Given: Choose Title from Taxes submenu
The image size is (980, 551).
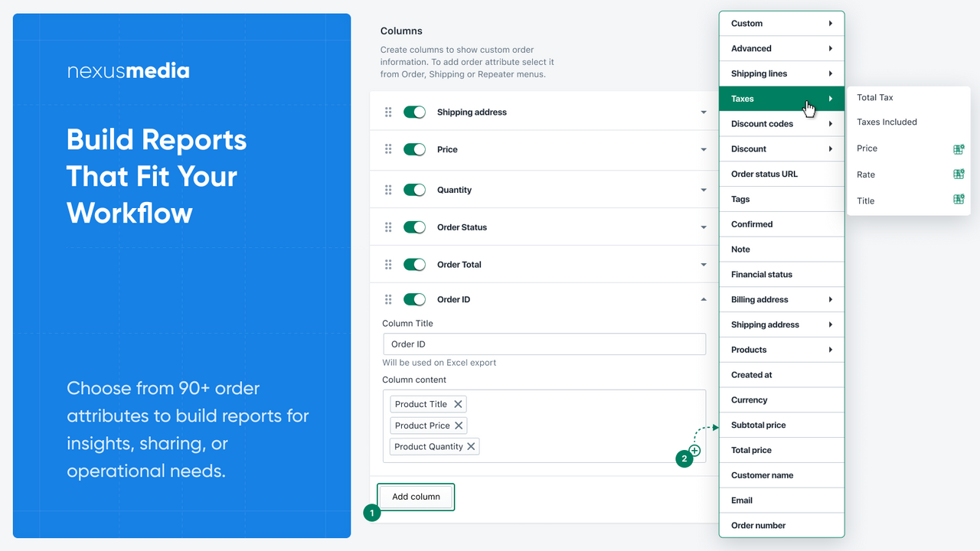Looking at the screenshot, I should click(865, 201).
